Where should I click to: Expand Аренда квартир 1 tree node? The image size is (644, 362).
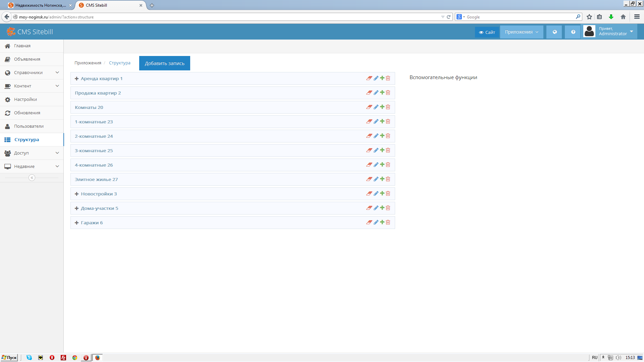tap(76, 79)
